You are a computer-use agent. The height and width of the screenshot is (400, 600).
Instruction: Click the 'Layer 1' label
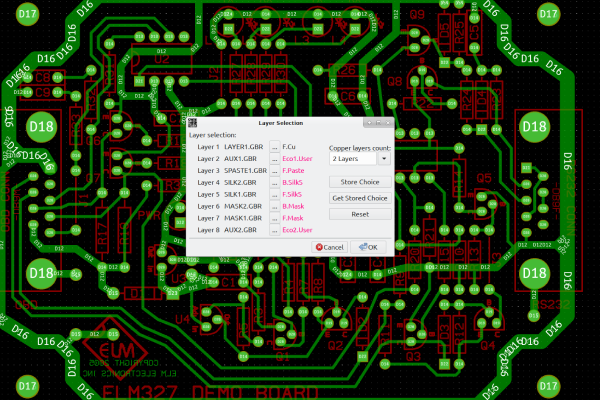click(208, 147)
